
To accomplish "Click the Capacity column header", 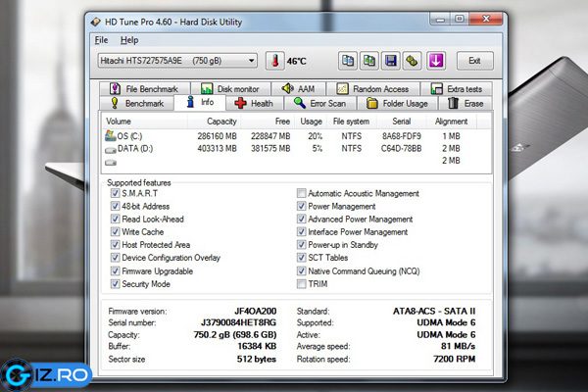I will coord(214,122).
